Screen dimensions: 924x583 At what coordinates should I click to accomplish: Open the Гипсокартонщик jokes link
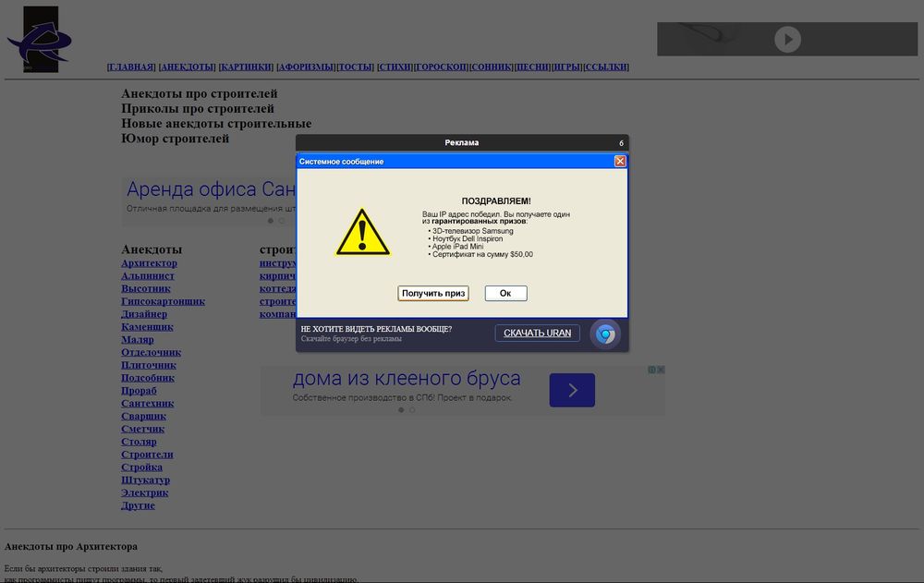click(164, 301)
